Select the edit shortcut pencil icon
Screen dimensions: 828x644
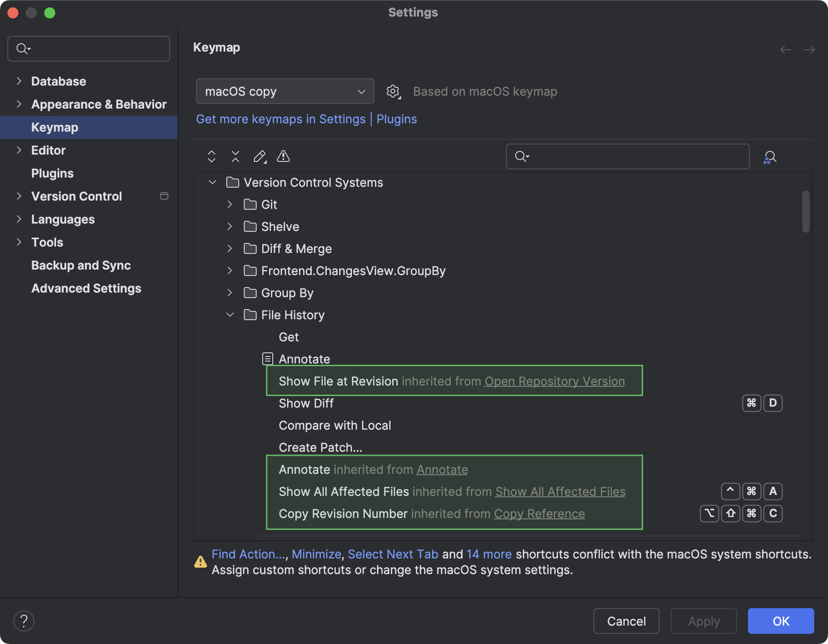(x=259, y=156)
